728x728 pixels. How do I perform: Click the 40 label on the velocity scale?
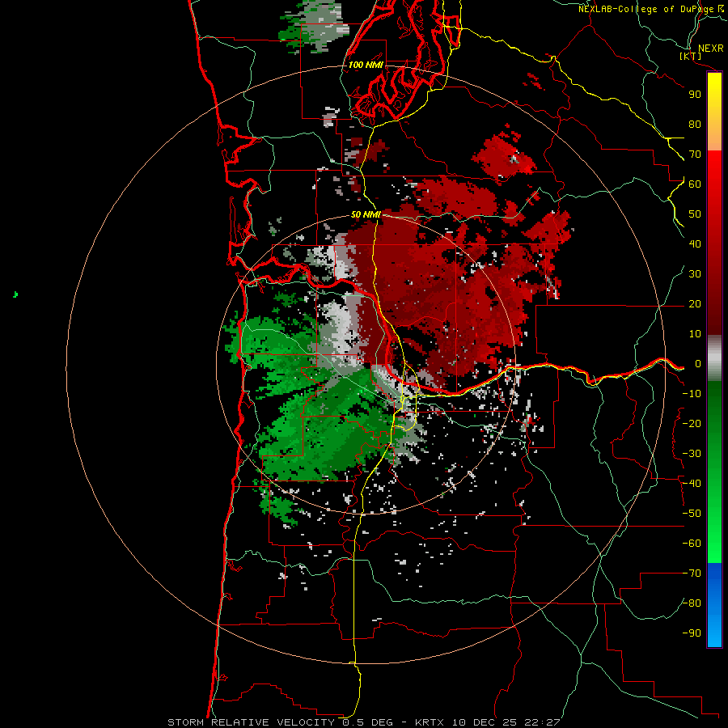point(695,243)
